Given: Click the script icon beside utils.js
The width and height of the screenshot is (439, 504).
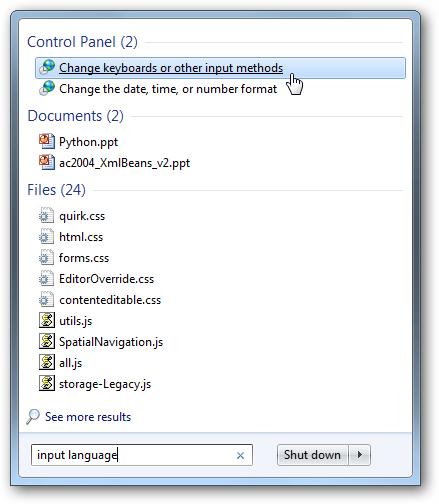Looking at the screenshot, I should pos(47,320).
